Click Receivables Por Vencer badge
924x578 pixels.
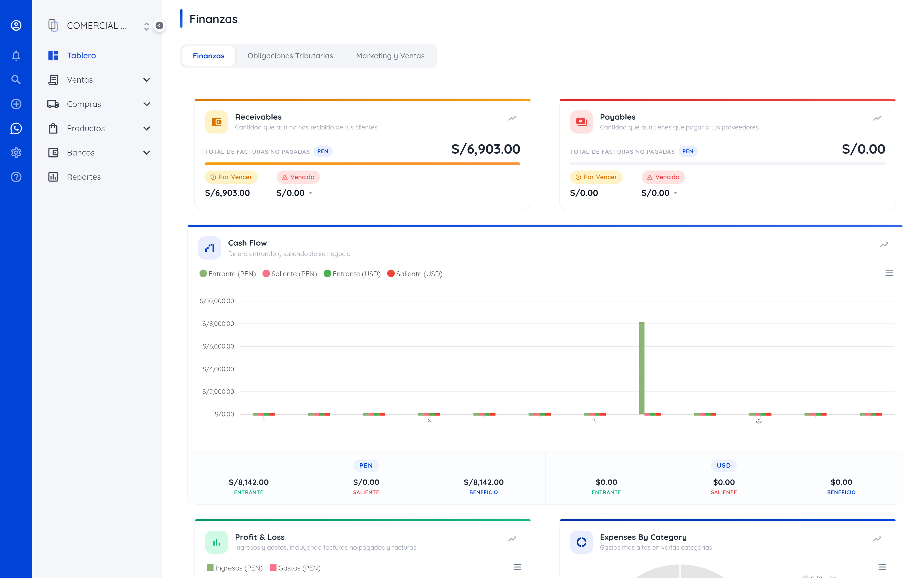(x=231, y=177)
